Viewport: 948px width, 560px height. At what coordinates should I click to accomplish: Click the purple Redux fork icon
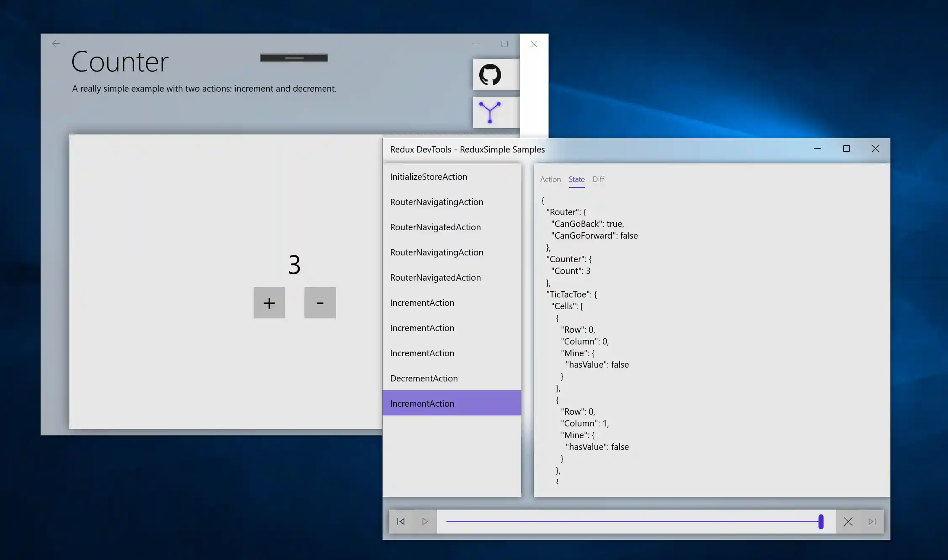490,112
